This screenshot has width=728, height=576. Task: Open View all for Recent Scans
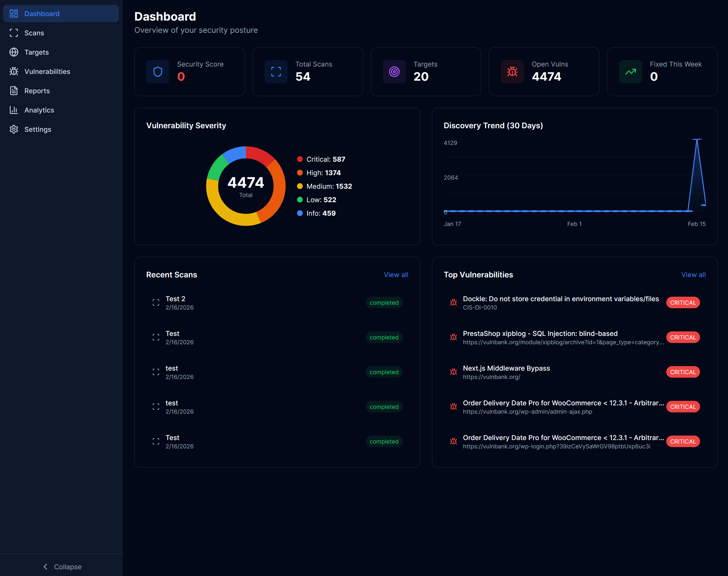(x=396, y=274)
